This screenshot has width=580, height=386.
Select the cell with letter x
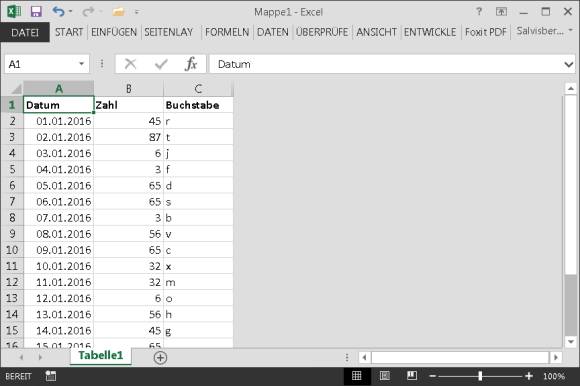point(198,266)
